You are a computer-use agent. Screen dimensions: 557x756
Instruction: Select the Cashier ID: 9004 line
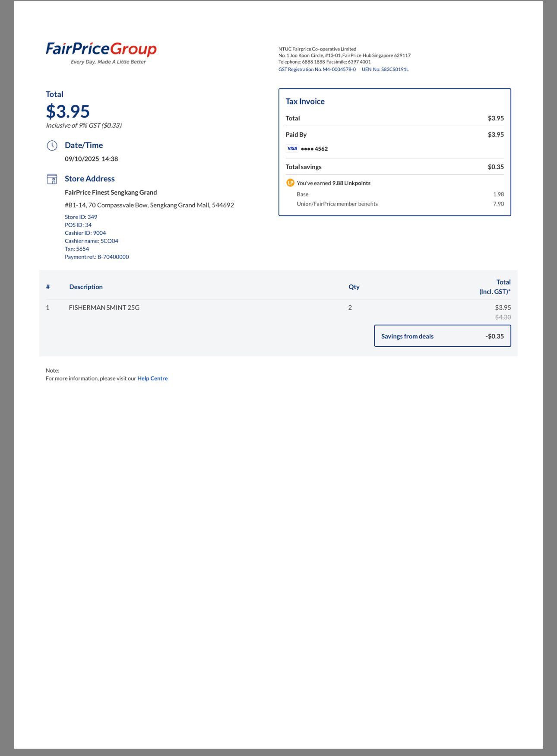tap(85, 233)
